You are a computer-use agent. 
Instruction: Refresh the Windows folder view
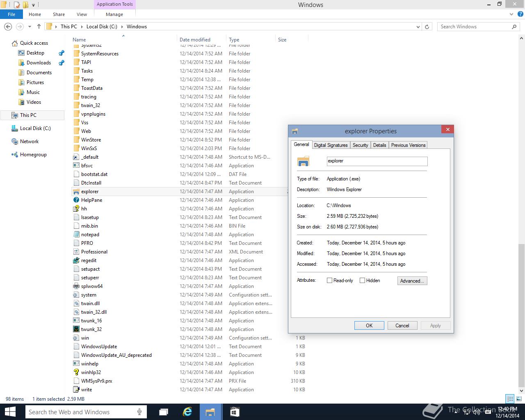[427, 27]
